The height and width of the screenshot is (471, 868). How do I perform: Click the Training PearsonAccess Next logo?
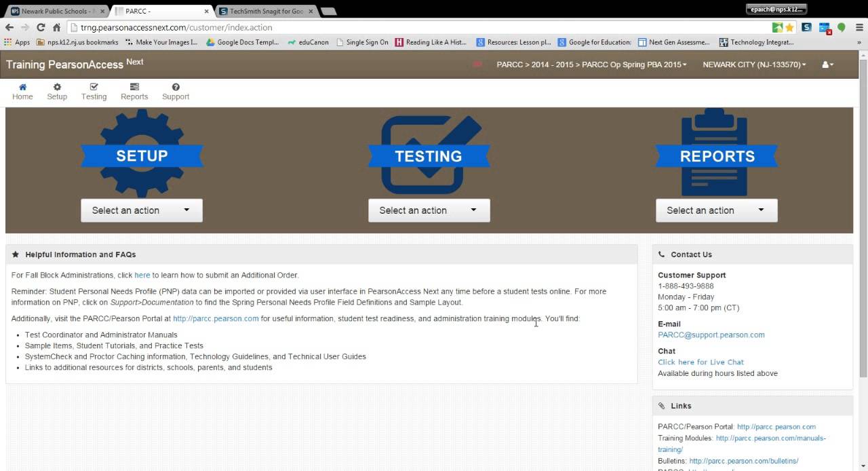point(75,64)
